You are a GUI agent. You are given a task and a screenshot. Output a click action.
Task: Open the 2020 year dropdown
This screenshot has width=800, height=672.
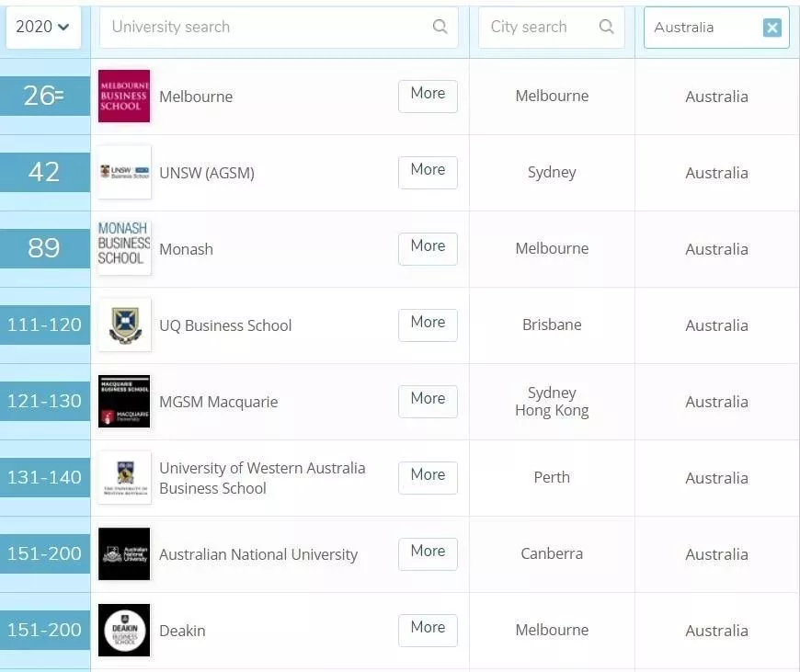43,28
